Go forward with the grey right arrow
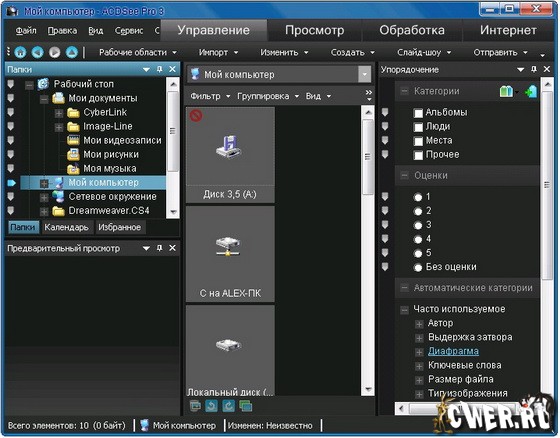 55,53
